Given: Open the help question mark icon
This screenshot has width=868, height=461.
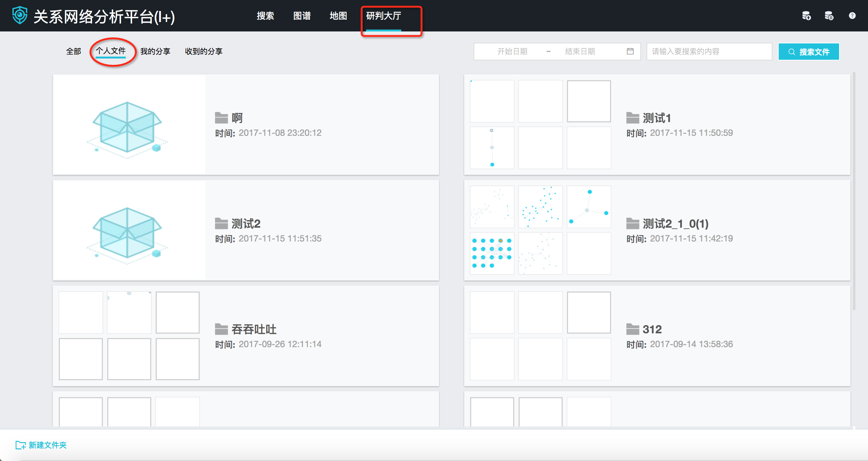Looking at the screenshot, I should click(x=852, y=16).
